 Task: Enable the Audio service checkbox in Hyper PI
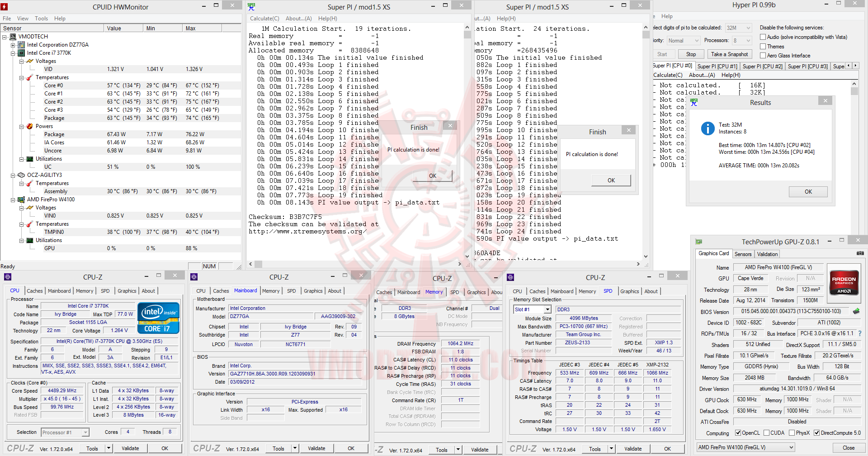[x=763, y=37]
